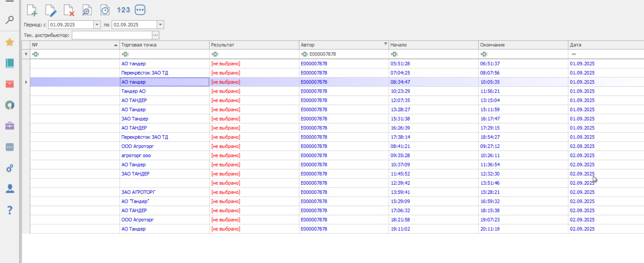Click the Автор filter cell containing E000007878
Image resolution: width=644 pixels, height=263 pixels.
tap(344, 54)
